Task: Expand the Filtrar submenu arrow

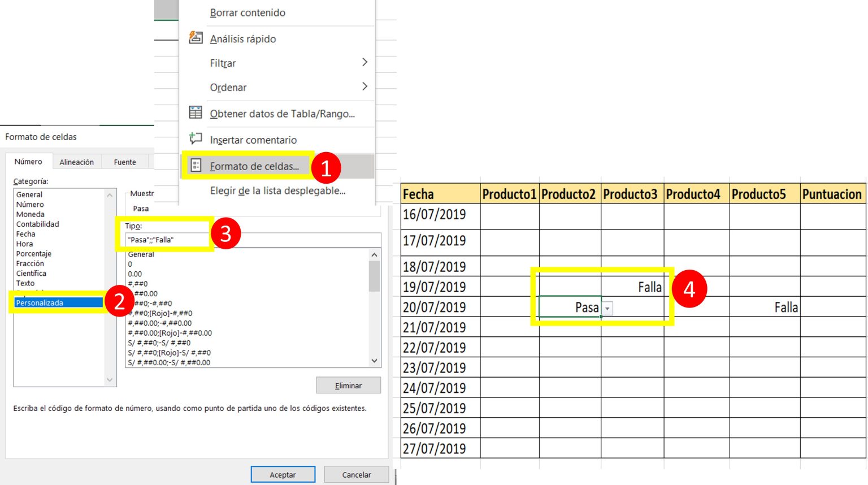Action: tap(365, 63)
